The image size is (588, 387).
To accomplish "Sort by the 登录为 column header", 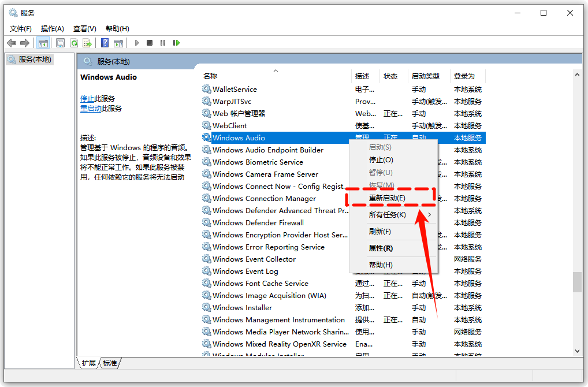I will tap(468, 76).
